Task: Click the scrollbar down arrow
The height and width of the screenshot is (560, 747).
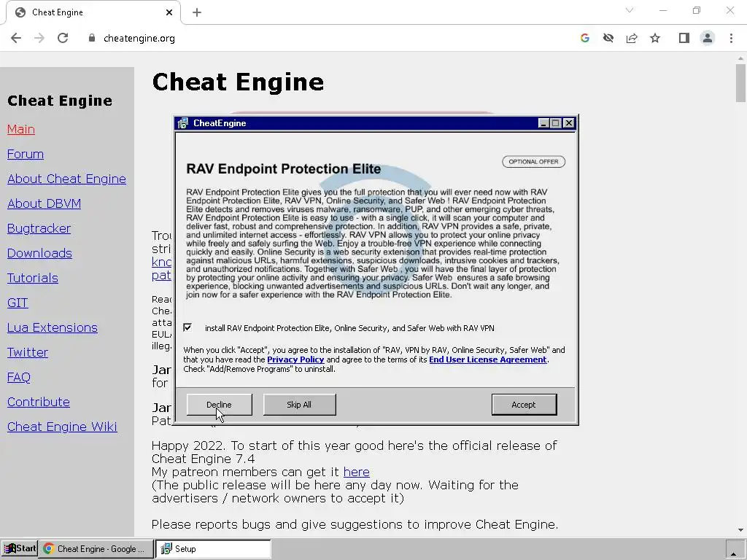Action: pos(740,530)
